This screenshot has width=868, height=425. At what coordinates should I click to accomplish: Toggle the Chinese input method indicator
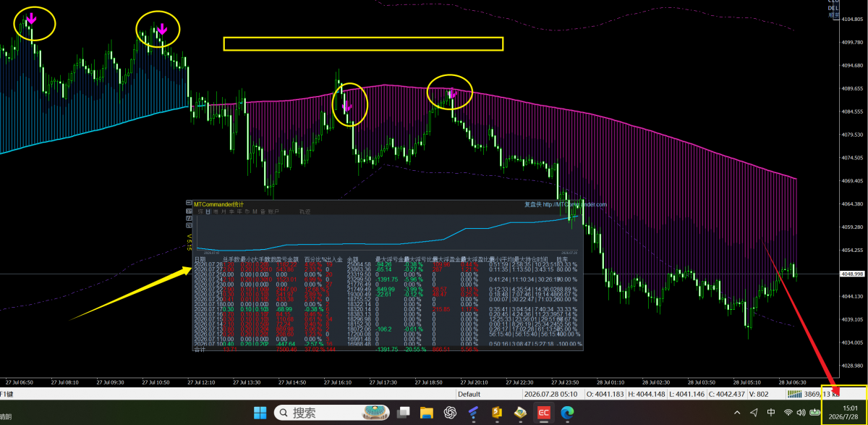[x=771, y=413]
